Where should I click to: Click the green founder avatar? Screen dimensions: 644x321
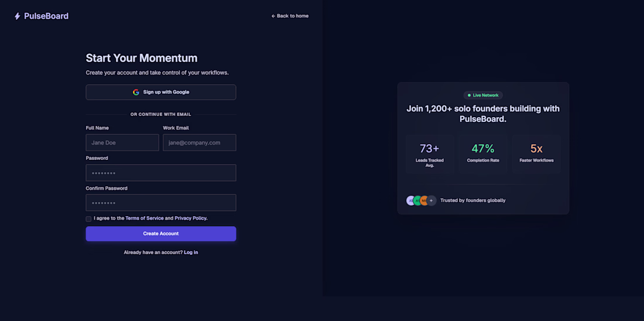tap(417, 200)
